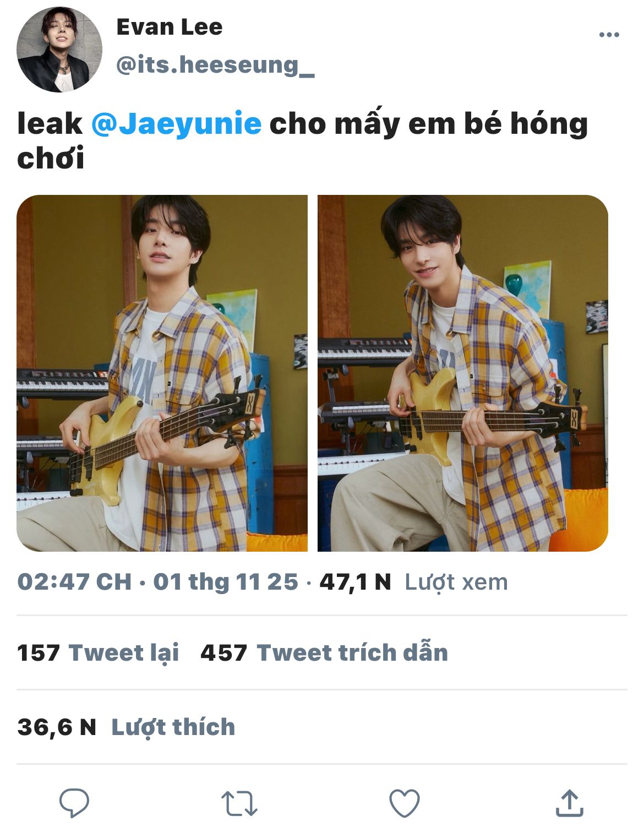
Task: Open Evan Lee's profile avatar
Action: [59, 49]
